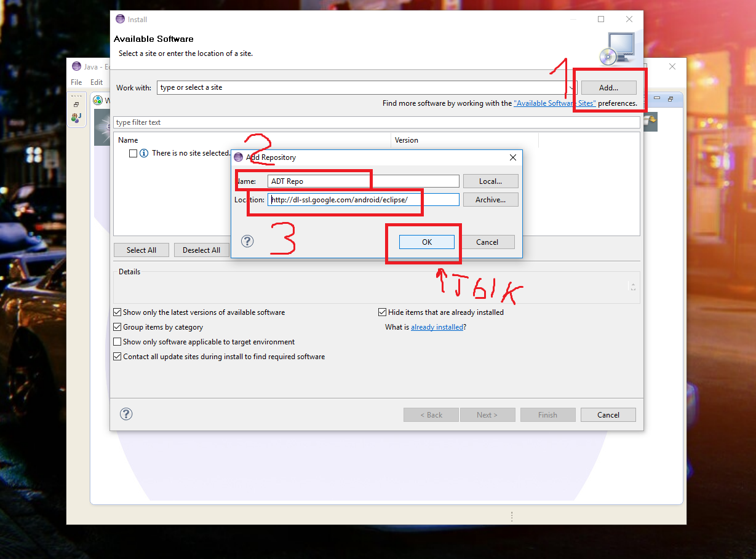This screenshot has width=756, height=559.
Task: Enable Show only software applicable to target environment
Action: tap(117, 342)
